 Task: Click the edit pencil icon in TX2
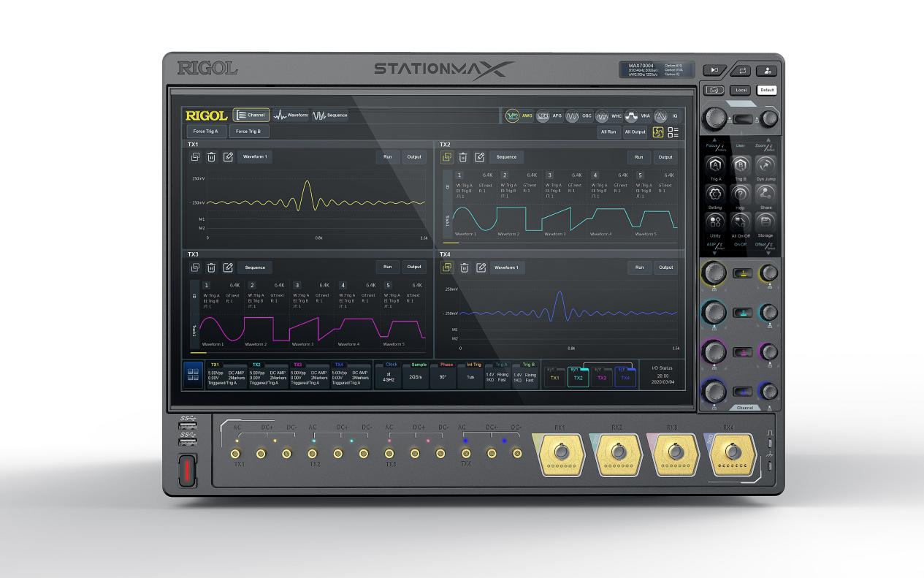[480, 157]
